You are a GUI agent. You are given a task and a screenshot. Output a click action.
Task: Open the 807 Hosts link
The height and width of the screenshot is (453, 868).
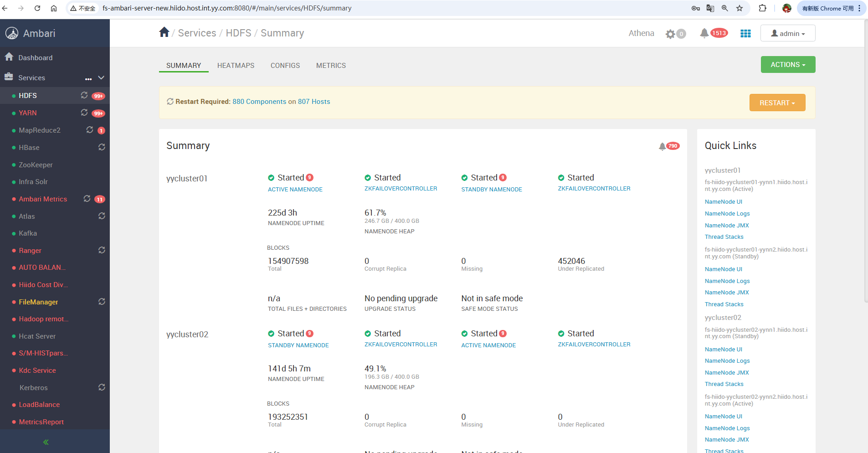(314, 102)
